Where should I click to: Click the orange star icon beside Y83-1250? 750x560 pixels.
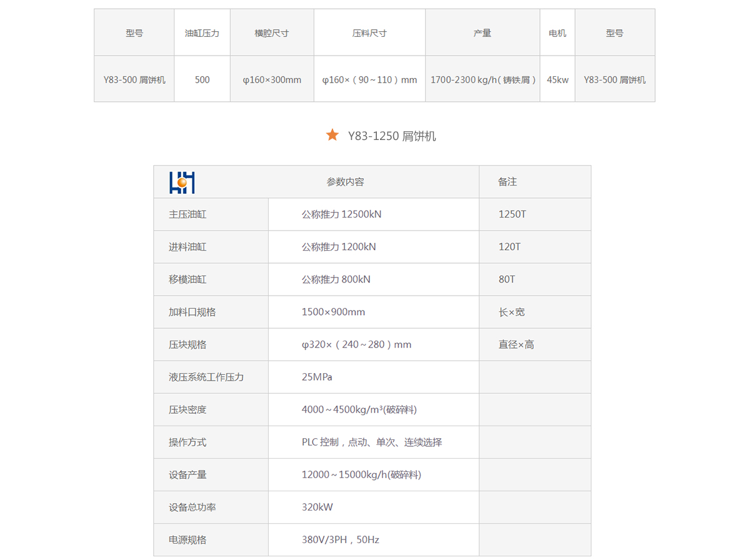point(332,135)
